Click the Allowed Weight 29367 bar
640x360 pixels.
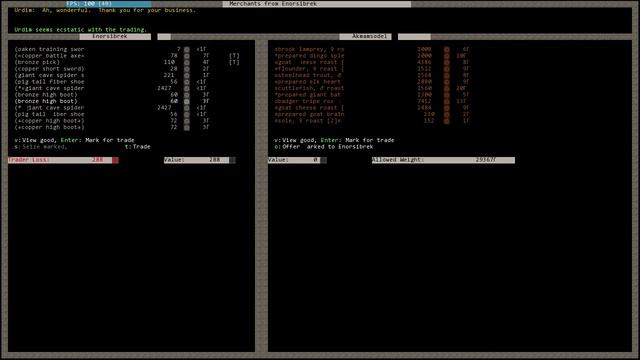tap(443, 160)
